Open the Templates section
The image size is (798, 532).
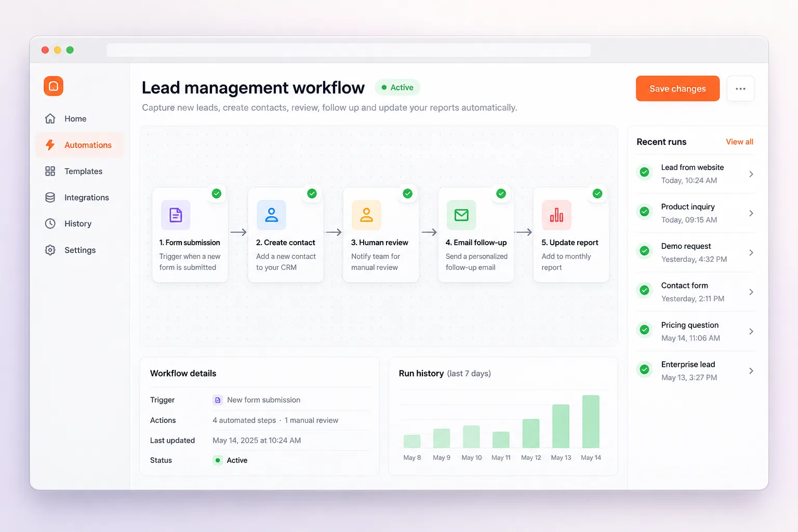click(80, 171)
